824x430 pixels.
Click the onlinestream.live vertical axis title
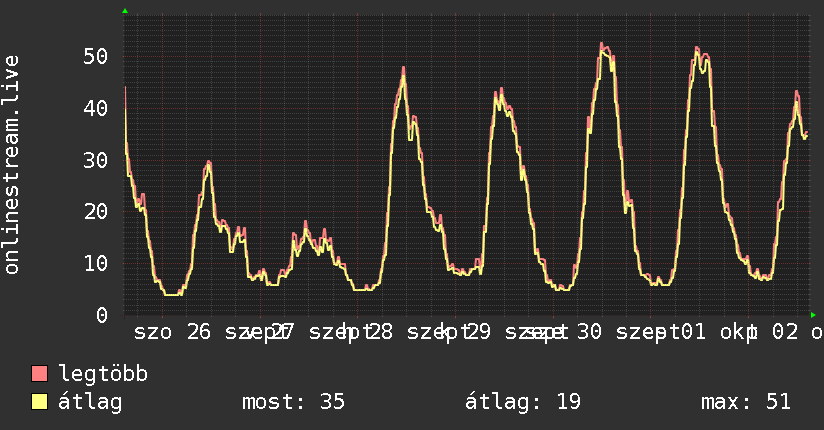tap(11, 165)
